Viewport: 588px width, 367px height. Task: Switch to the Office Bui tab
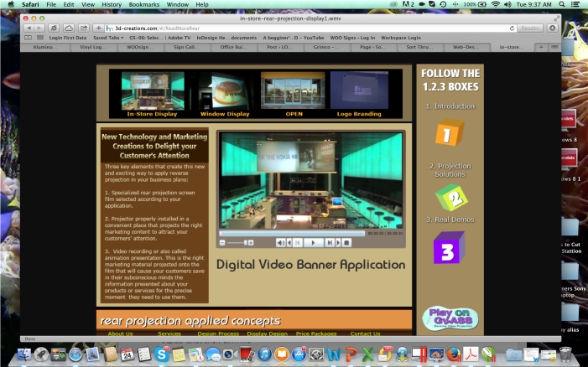[x=233, y=47]
